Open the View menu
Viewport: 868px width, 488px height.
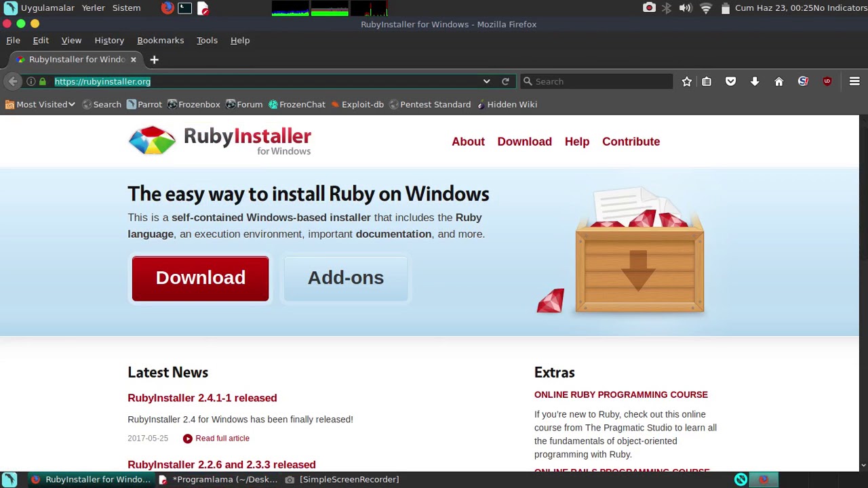[x=71, y=41]
